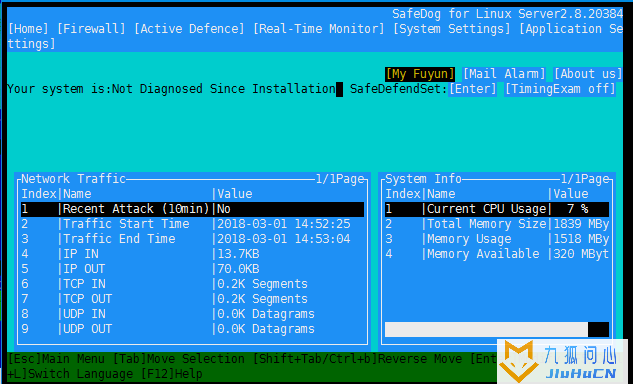This screenshot has width=633, height=384.
Task: Select the TCP OUT row
Action: [x=193, y=299]
